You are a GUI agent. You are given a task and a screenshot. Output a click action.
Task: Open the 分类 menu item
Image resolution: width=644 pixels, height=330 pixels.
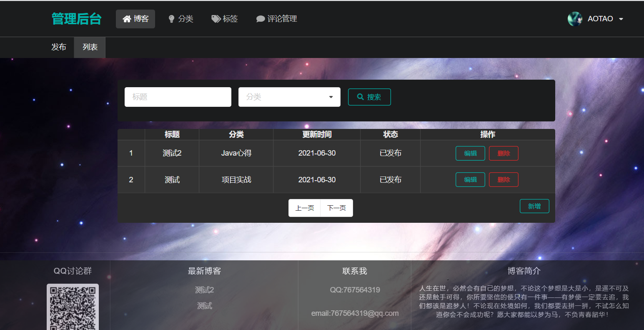[x=180, y=19]
